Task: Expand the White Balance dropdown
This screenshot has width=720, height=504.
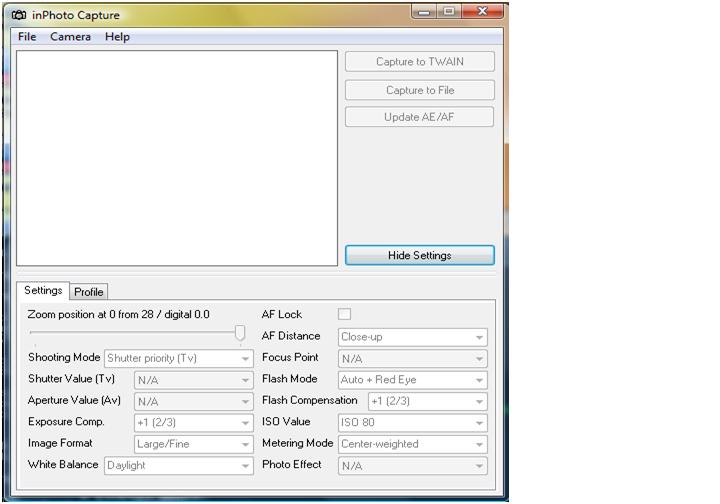Action: pos(179,465)
